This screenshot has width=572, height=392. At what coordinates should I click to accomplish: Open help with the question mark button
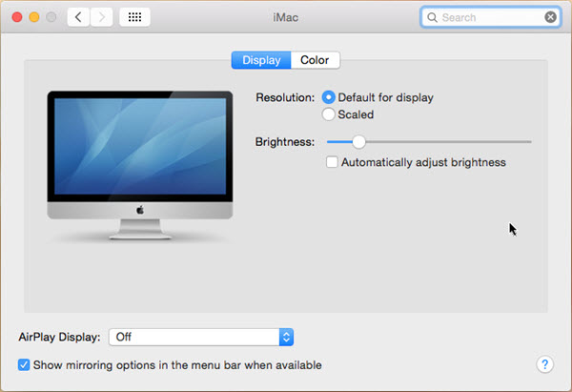click(x=544, y=364)
